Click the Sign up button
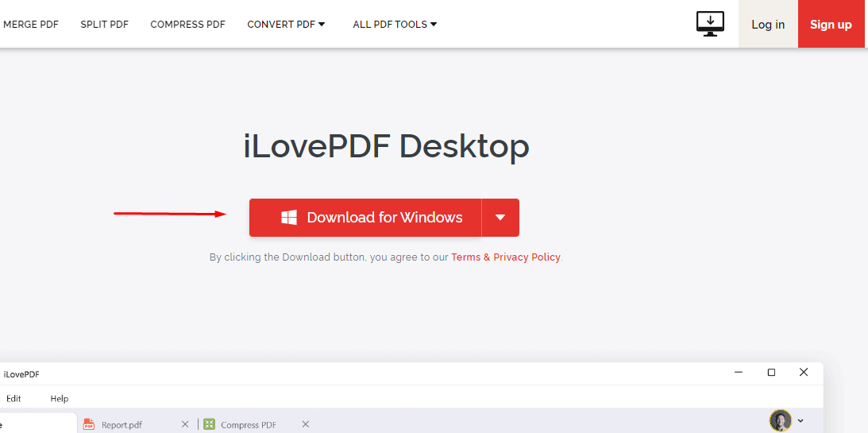 pyautogui.click(x=831, y=25)
